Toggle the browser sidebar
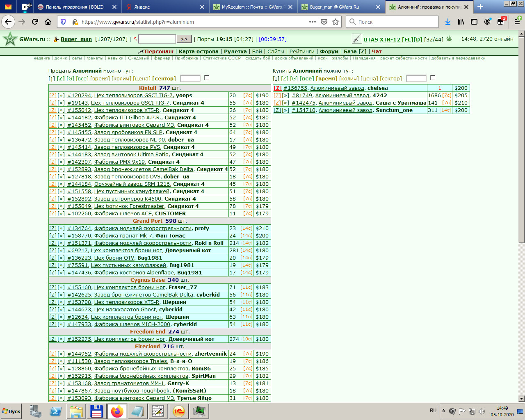This screenshot has width=525, height=420. tap(474, 22)
